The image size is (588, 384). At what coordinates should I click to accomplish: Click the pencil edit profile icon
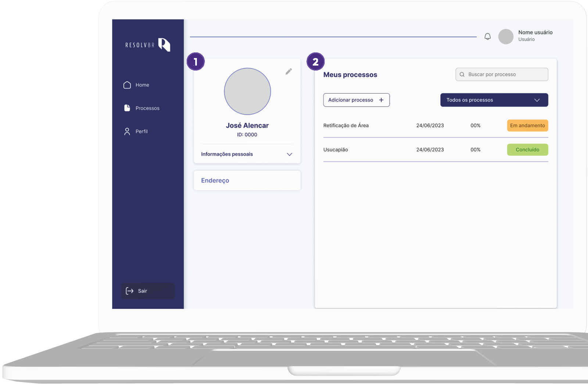coord(289,71)
